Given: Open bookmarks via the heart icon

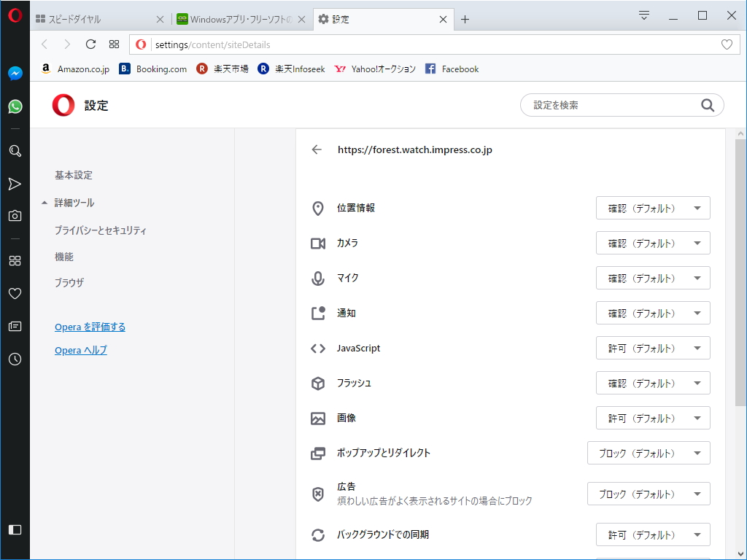Looking at the screenshot, I should [15, 293].
